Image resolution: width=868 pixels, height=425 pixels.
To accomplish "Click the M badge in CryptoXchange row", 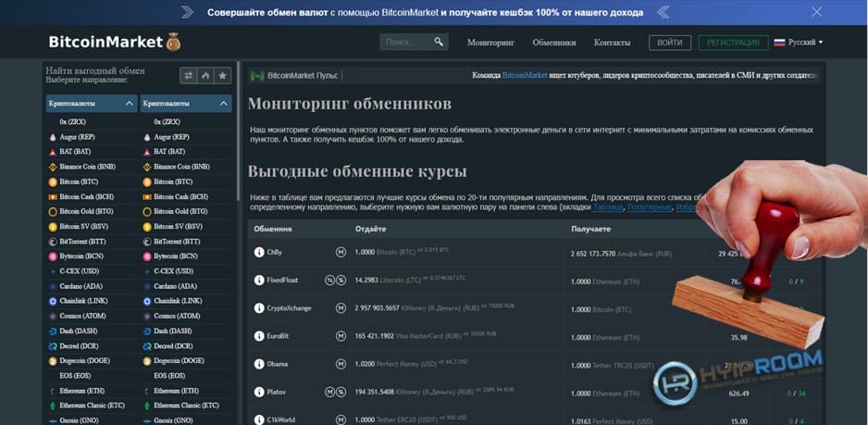I will coord(341,308).
